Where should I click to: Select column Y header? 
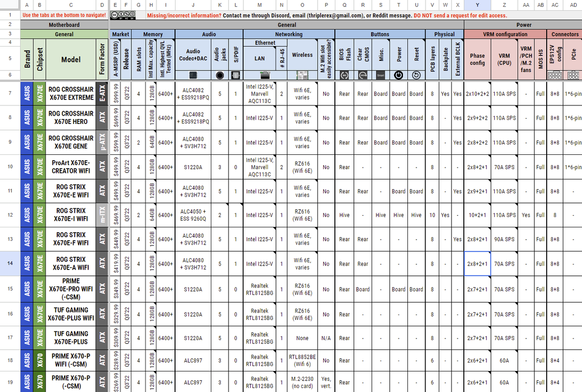(478, 5)
